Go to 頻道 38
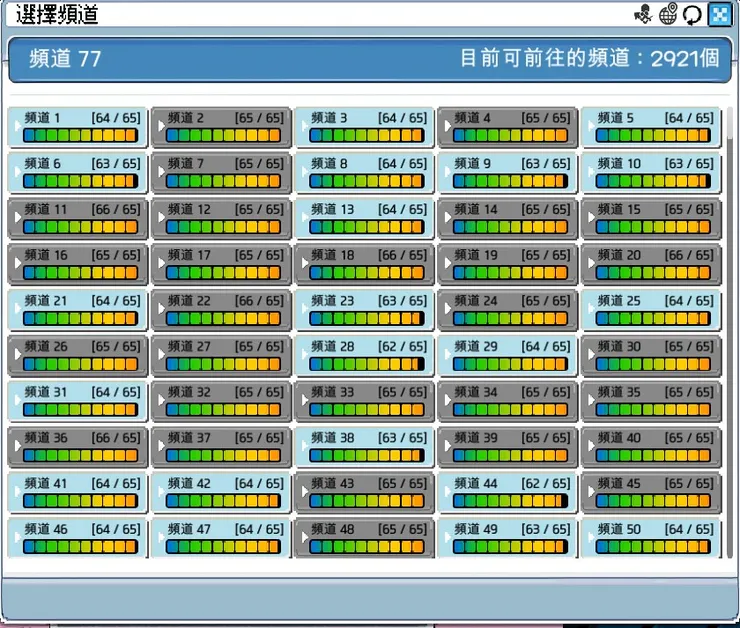Viewport: 740px width, 628px height. (x=364, y=447)
